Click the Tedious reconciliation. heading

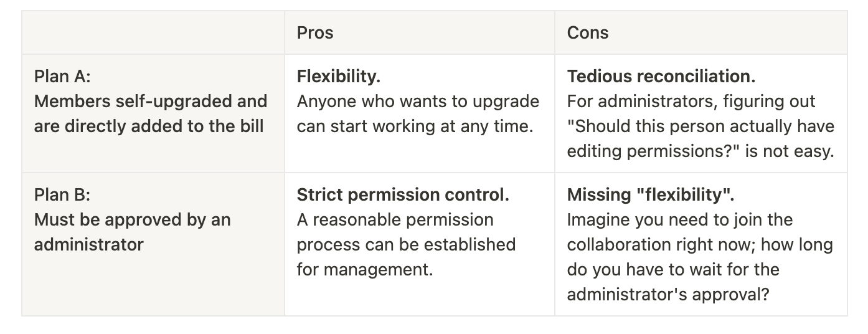(x=661, y=77)
